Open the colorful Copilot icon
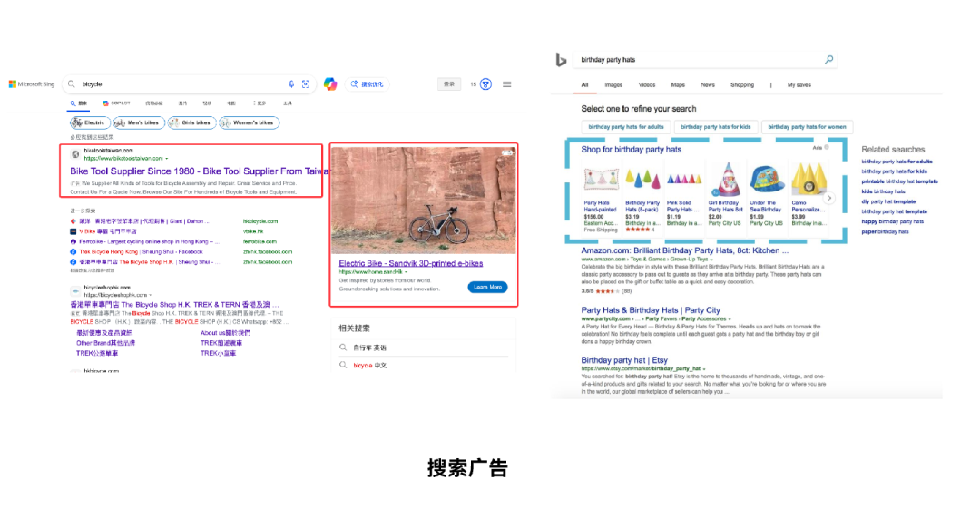The height and width of the screenshot is (529, 980). pyautogui.click(x=330, y=83)
